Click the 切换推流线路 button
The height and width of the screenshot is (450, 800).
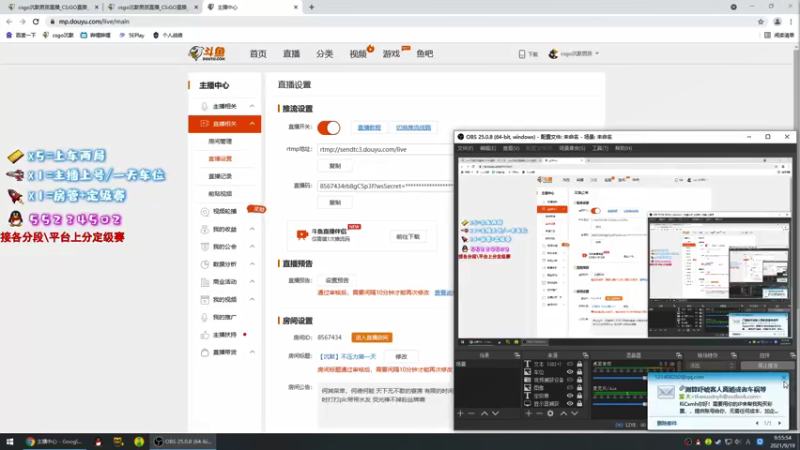pos(413,128)
